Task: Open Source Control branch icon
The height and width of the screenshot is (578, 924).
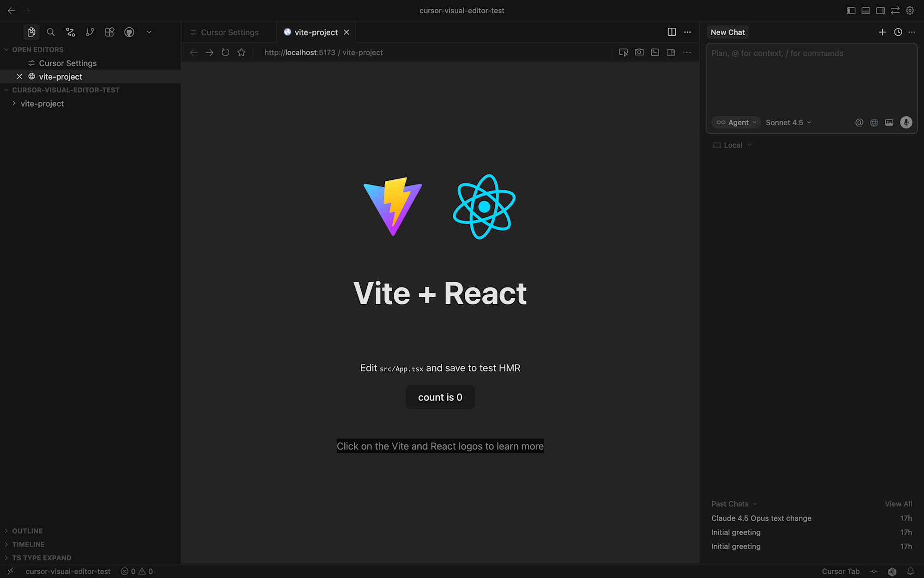Action: click(x=90, y=32)
